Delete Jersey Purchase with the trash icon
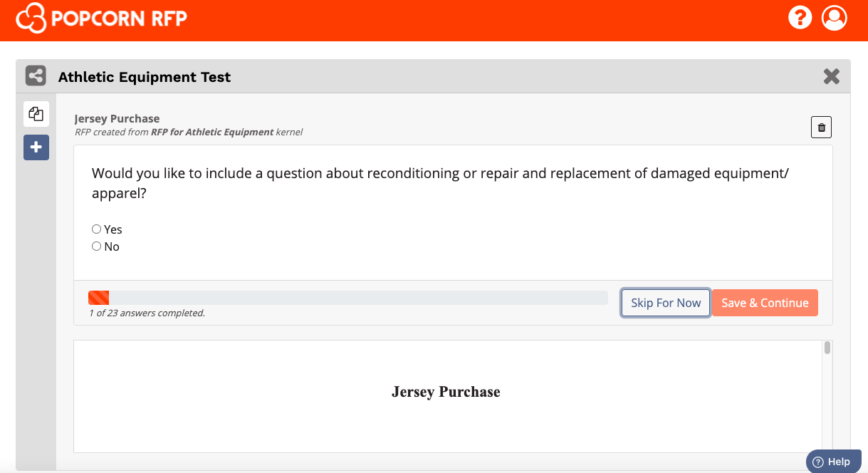This screenshot has width=868, height=473. [822, 128]
